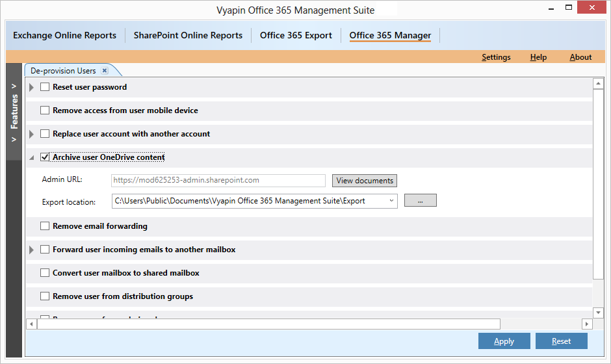Screen dimensions: 611x364
Task: Browse for export location with ellipsis button
Action: coord(420,200)
